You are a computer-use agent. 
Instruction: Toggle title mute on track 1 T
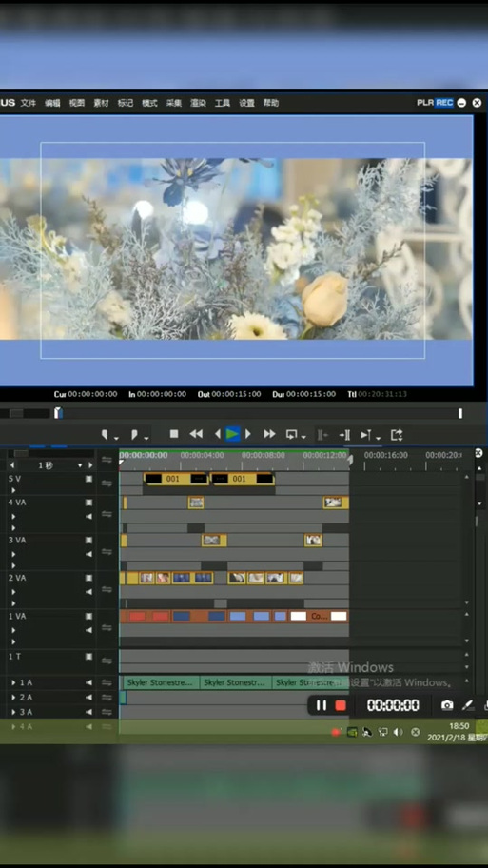[x=88, y=657]
